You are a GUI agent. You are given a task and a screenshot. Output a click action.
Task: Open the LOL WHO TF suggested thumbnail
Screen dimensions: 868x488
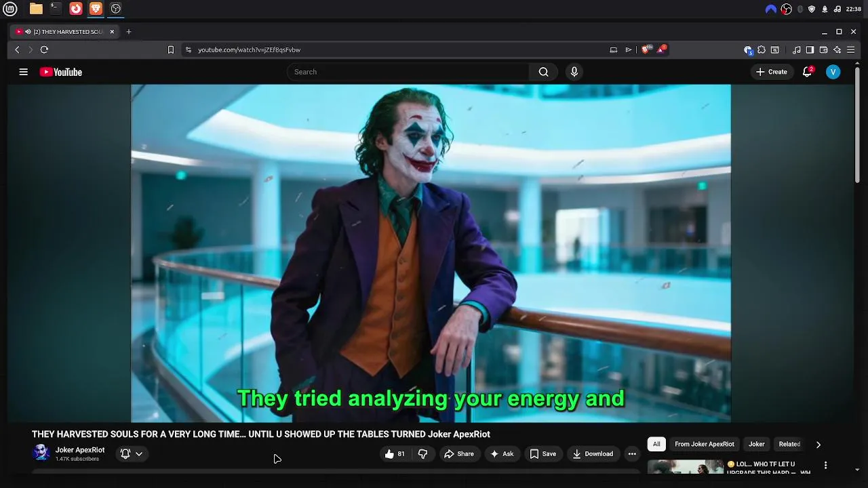[686, 467]
